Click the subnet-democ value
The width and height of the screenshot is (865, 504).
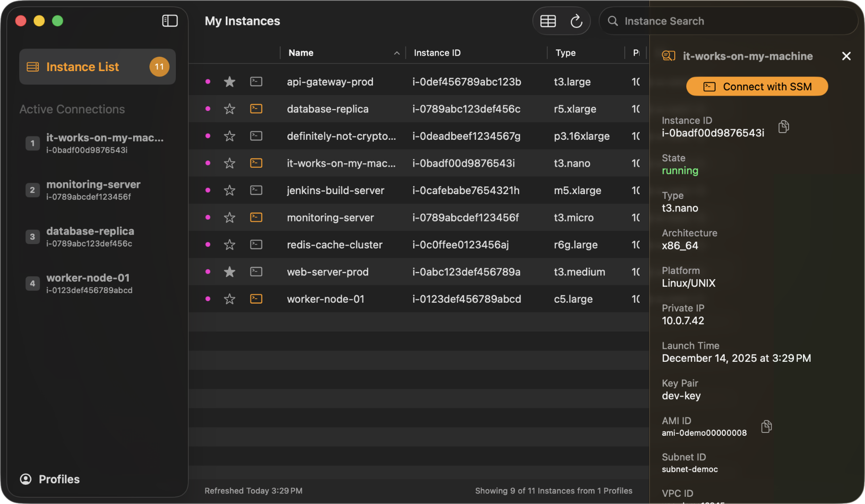pyautogui.click(x=690, y=469)
